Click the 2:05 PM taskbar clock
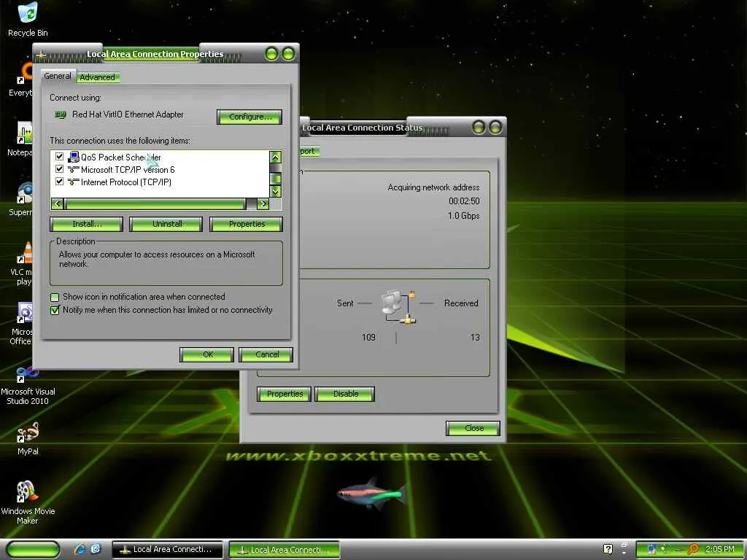This screenshot has width=747, height=560. (x=720, y=549)
